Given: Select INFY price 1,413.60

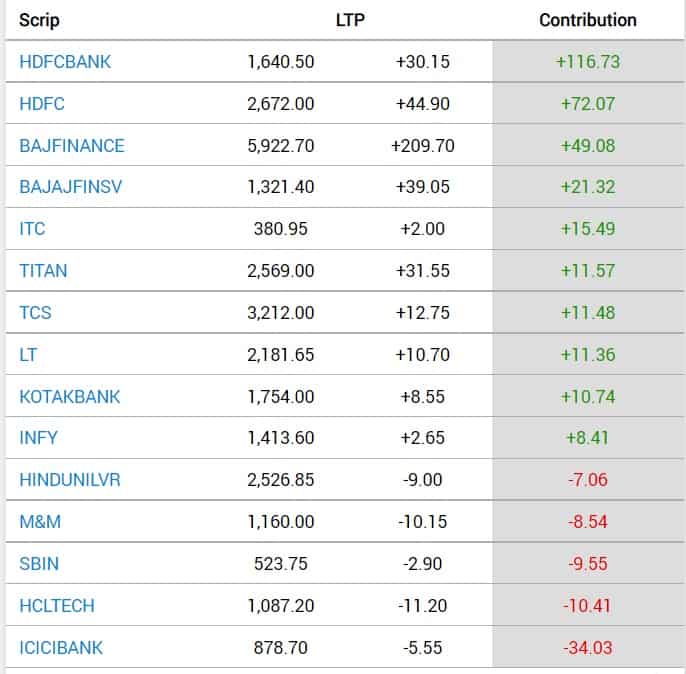Looking at the screenshot, I should [x=281, y=438].
